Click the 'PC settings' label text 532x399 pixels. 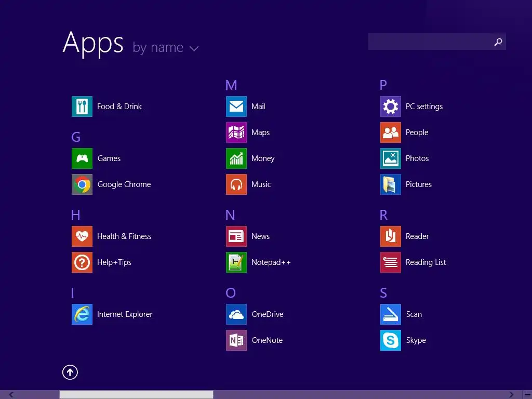(424, 107)
